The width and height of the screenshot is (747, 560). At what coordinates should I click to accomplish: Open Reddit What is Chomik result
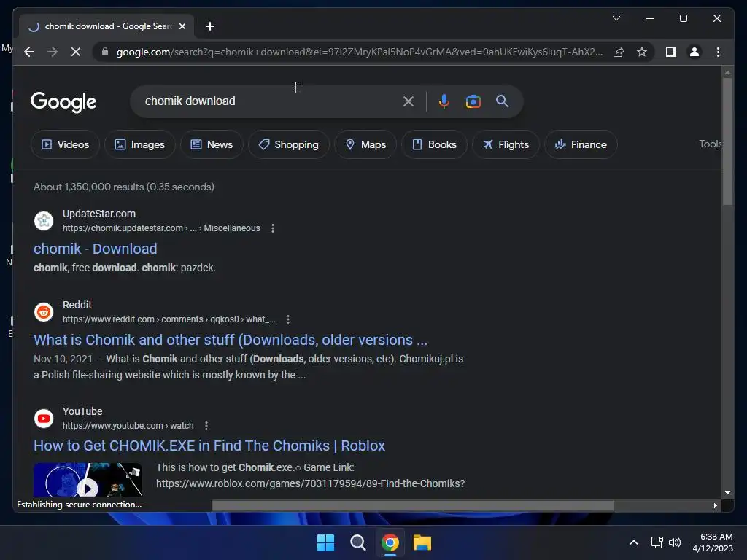[231, 340]
